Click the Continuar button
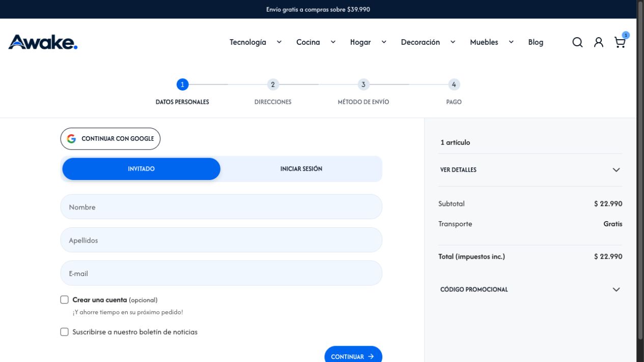Viewport: 644px width, 362px height. (353, 356)
